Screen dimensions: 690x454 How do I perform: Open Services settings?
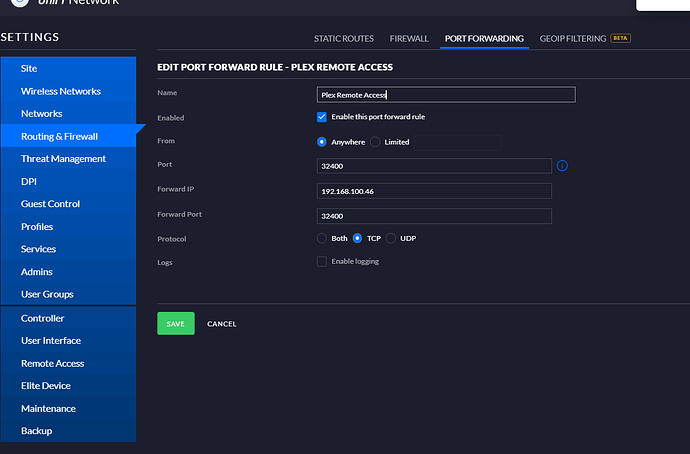pyautogui.click(x=68, y=249)
